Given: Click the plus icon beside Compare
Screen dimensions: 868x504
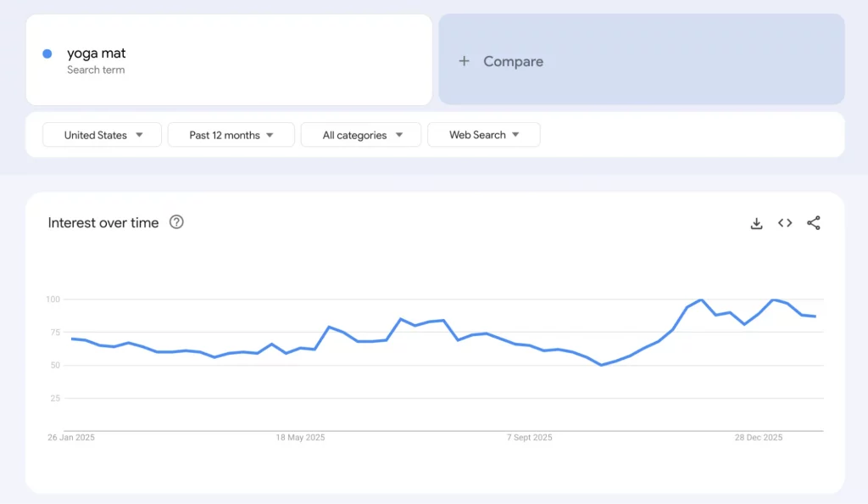Looking at the screenshot, I should click(x=465, y=61).
